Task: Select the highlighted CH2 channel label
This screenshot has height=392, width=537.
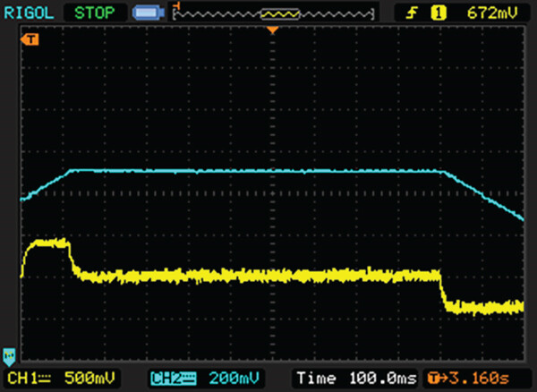Action: pos(174,379)
